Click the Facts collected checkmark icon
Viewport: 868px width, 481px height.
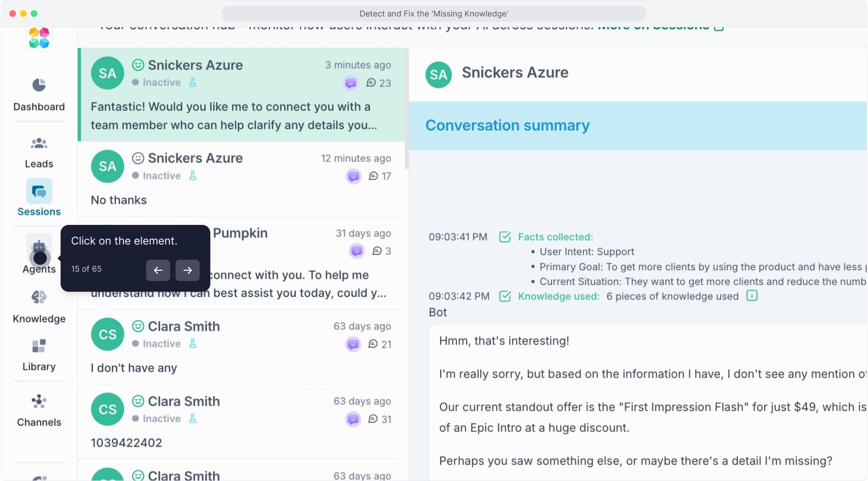[505, 237]
